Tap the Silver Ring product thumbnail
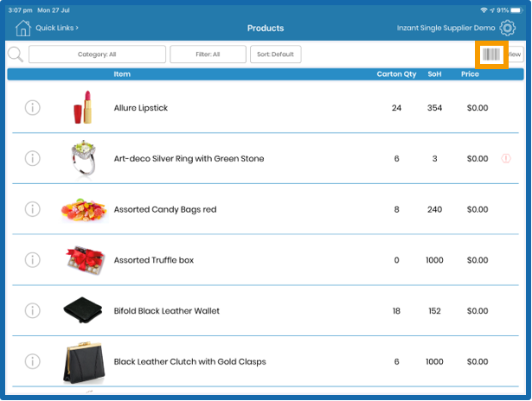 [83, 158]
